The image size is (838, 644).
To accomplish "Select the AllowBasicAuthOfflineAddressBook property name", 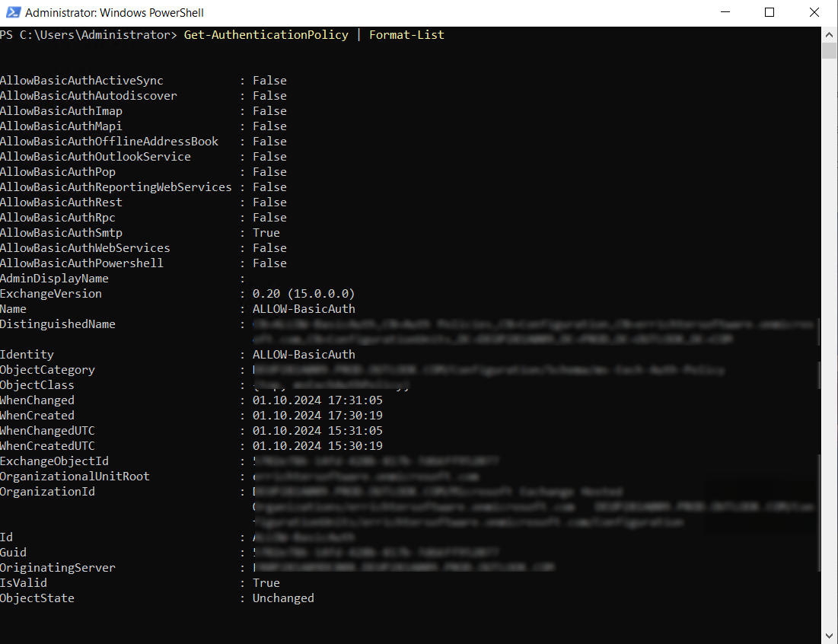I will point(109,142).
